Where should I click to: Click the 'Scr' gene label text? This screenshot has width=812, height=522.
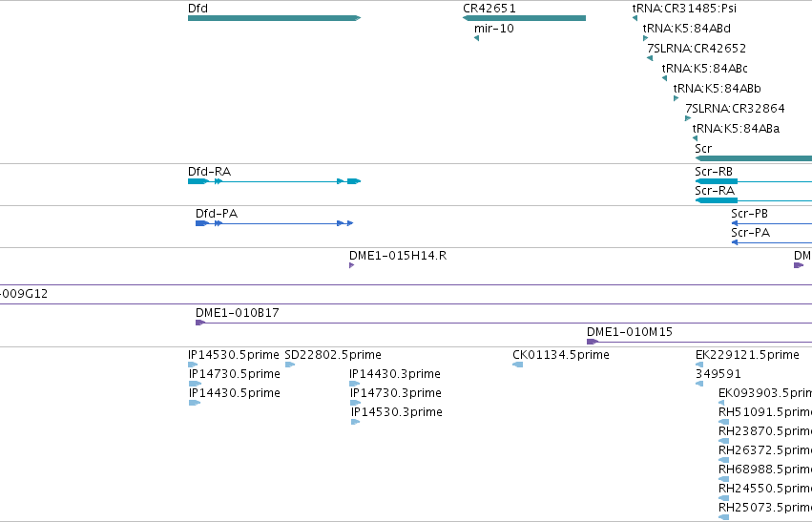703,149
